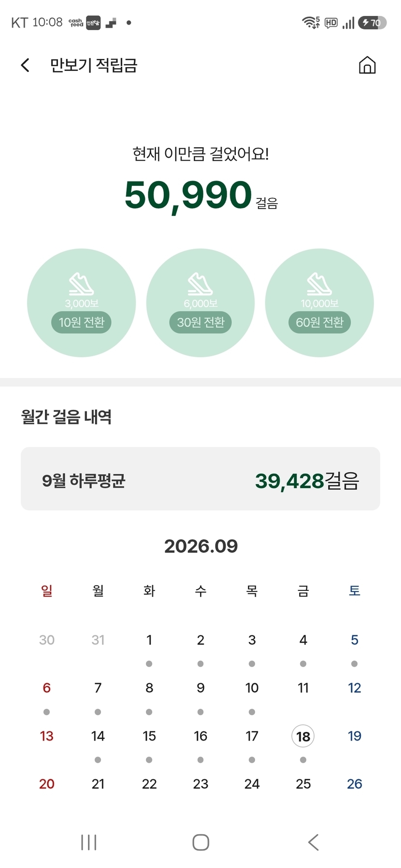Tap the 10,000보 shoe icon
This screenshot has height=868, width=401.
319,284
